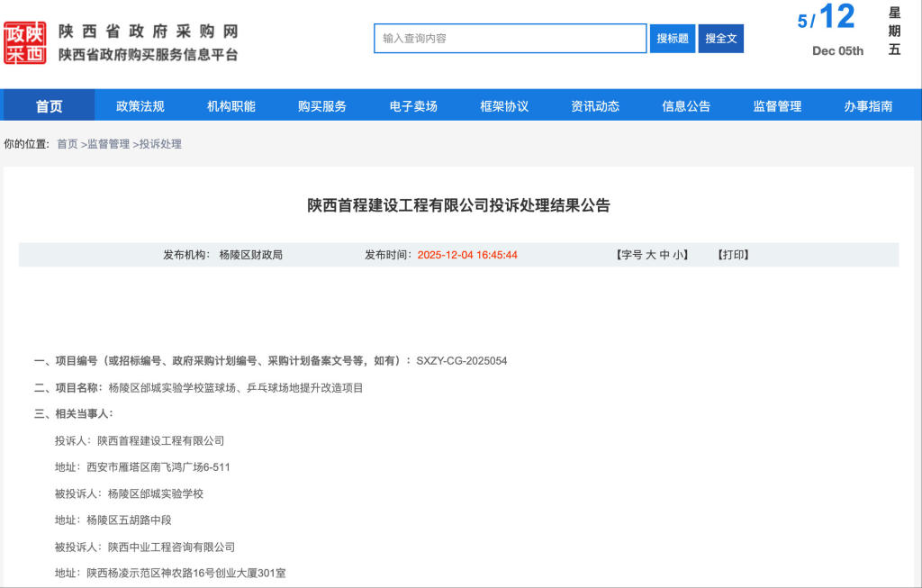922x588 pixels.
Task: Open the 电子卖场 navigation item
Action: pos(413,106)
